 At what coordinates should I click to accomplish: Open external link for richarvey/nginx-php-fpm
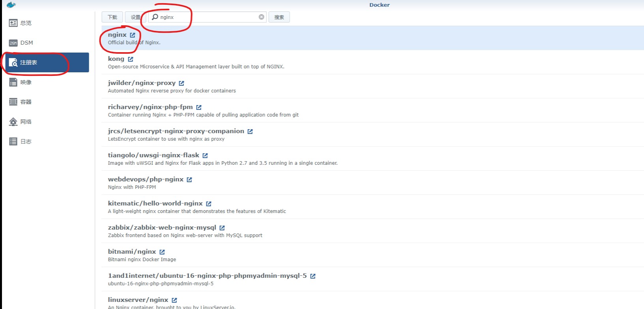point(199,107)
